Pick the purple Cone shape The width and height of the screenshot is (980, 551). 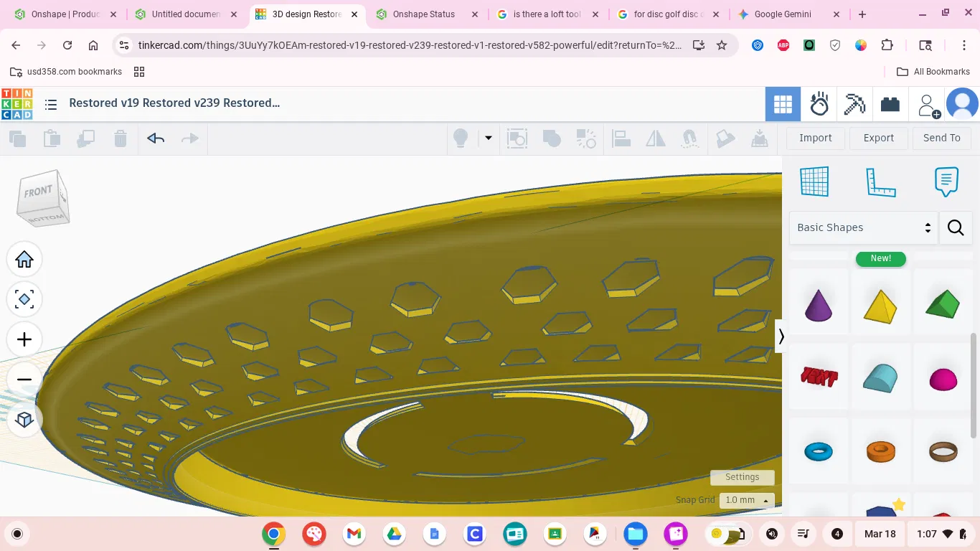coord(819,304)
